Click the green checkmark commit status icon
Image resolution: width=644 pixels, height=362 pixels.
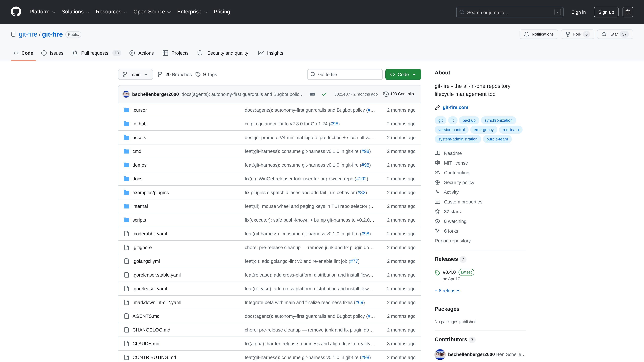coord(324,94)
